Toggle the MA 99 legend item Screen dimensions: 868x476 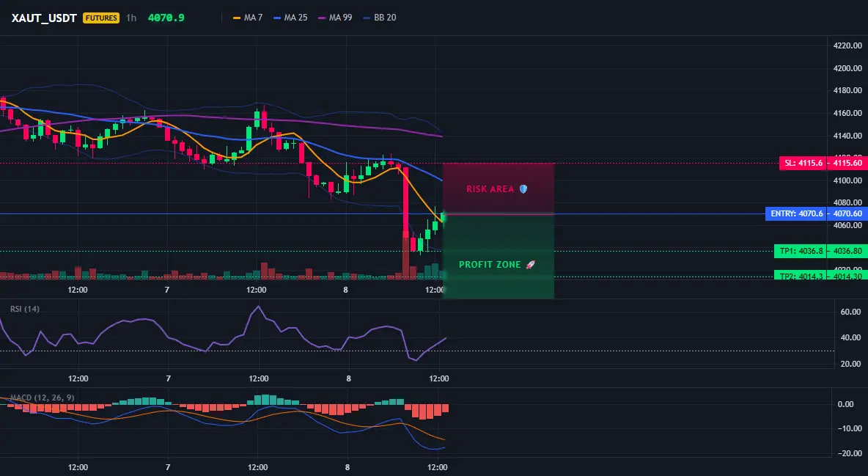point(335,18)
